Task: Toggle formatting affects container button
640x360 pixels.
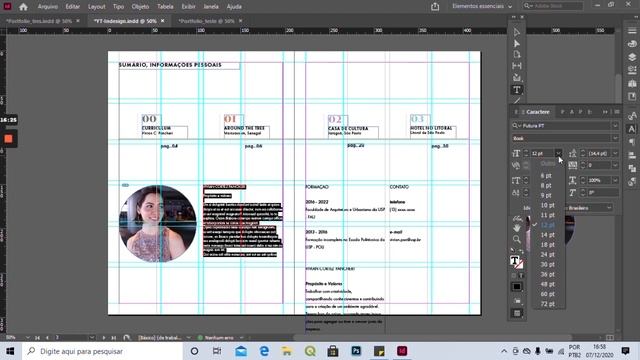Action: point(514,276)
